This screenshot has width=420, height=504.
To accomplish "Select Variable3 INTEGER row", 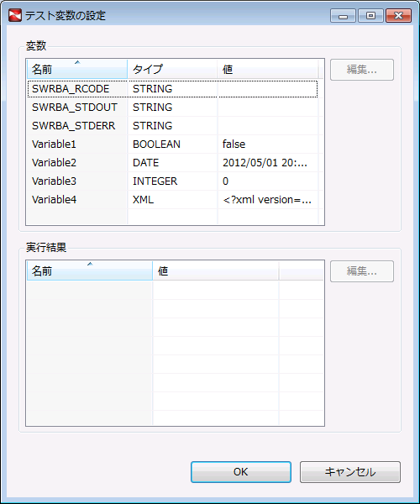I will [x=172, y=181].
